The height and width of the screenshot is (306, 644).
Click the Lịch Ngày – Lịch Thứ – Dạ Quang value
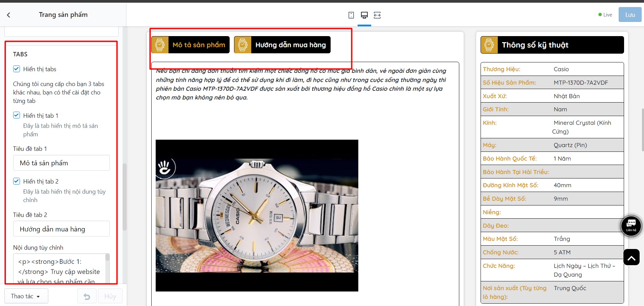(585, 270)
